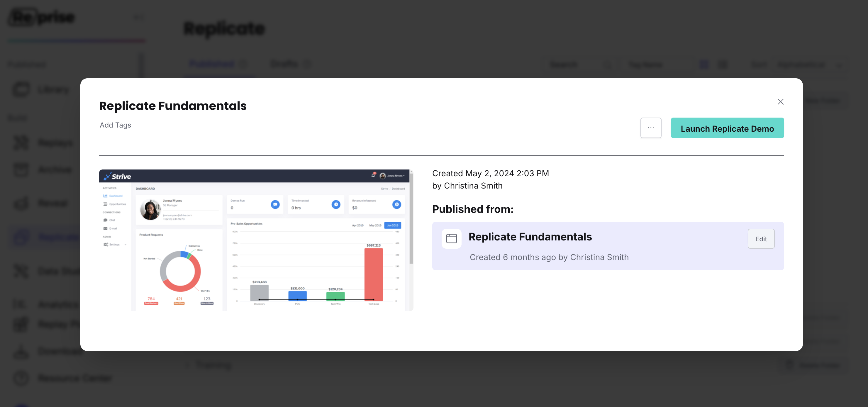Image resolution: width=868 pixels, height=407 pixels.
Task: Click 'Created May 2, 2024 2:03 PM' text
Action: pyautogui.click(x=490, y=174)
